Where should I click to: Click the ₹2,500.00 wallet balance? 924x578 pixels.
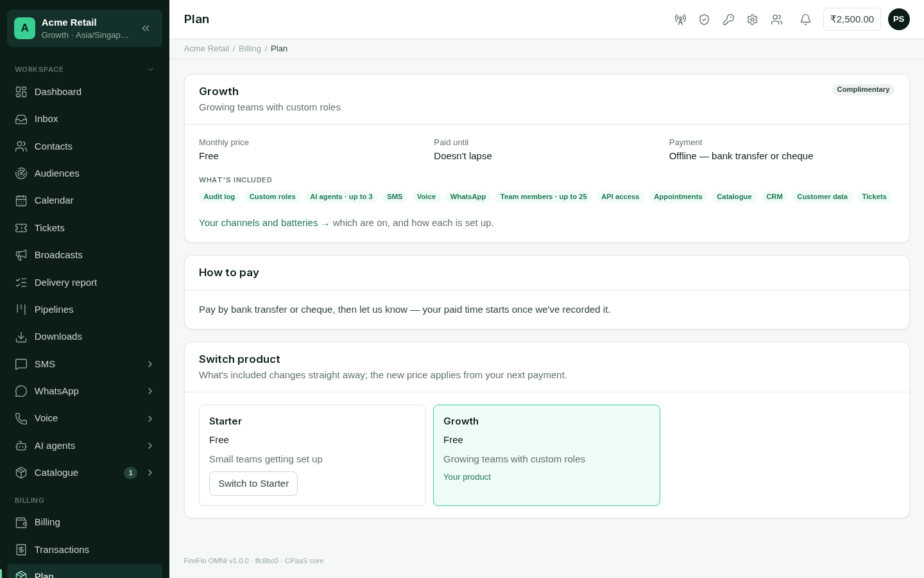tap(852, 19)
